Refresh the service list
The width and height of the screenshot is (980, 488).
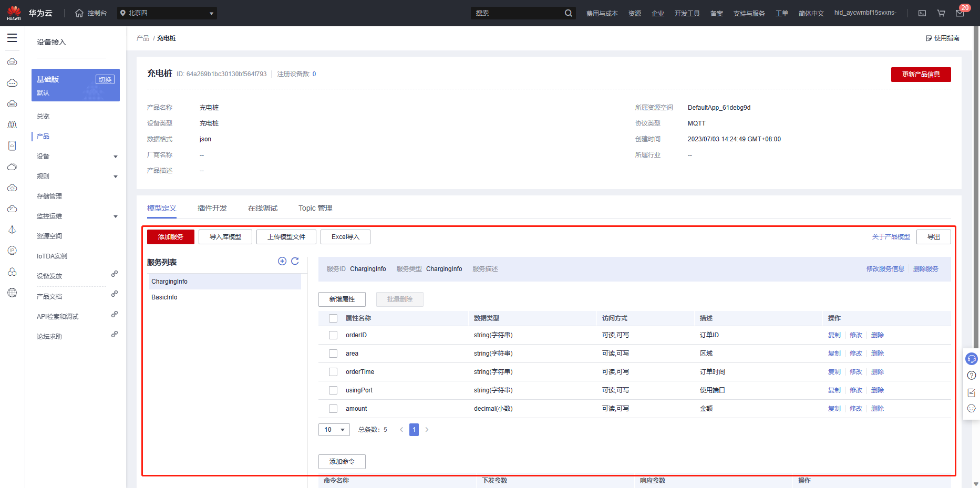[295, 261]
